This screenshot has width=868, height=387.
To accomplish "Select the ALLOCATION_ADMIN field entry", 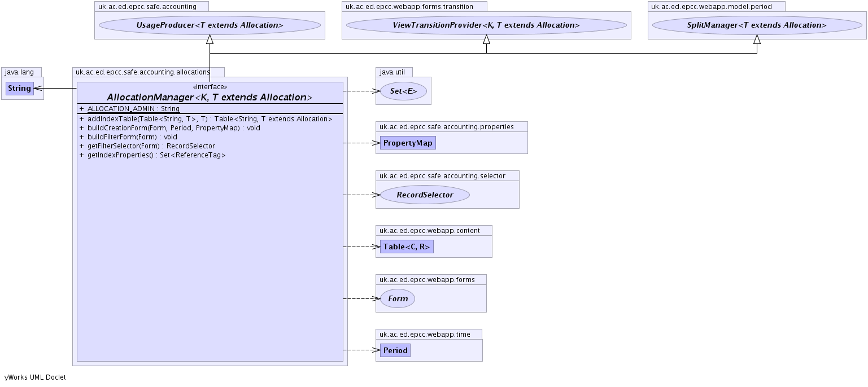I will click(x=133, y=109).
